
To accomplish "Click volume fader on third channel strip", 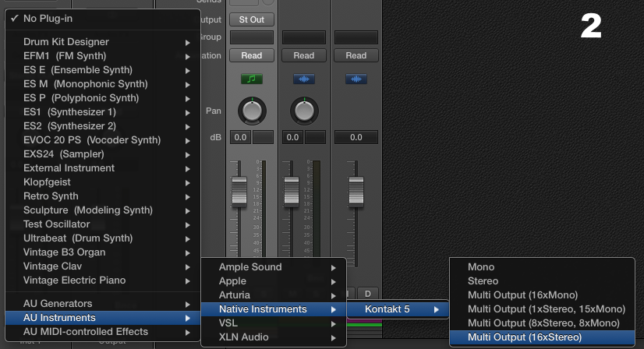I will click(356, 192).
